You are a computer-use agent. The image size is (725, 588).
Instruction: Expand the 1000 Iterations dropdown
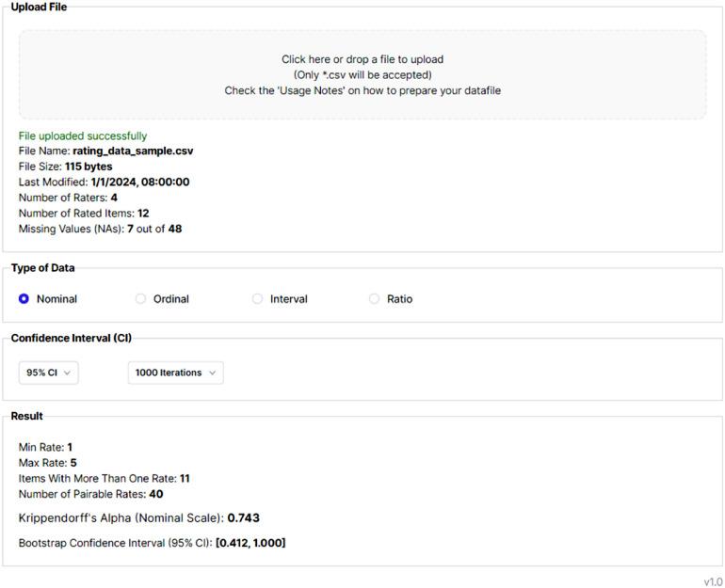pyautogui.click(x=175, y=373)
